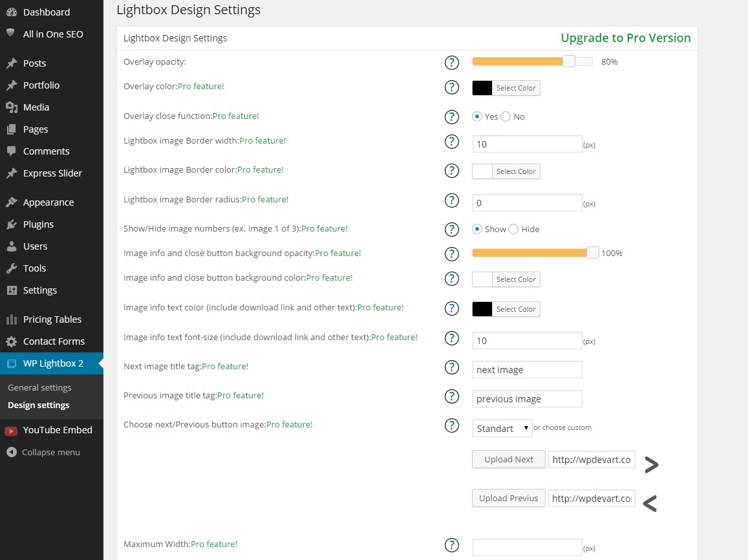The height and width of the screenshot is (560, 748).
Task: Open help tooltip for Overlay opacity
Action: click(x=451, y=63)
